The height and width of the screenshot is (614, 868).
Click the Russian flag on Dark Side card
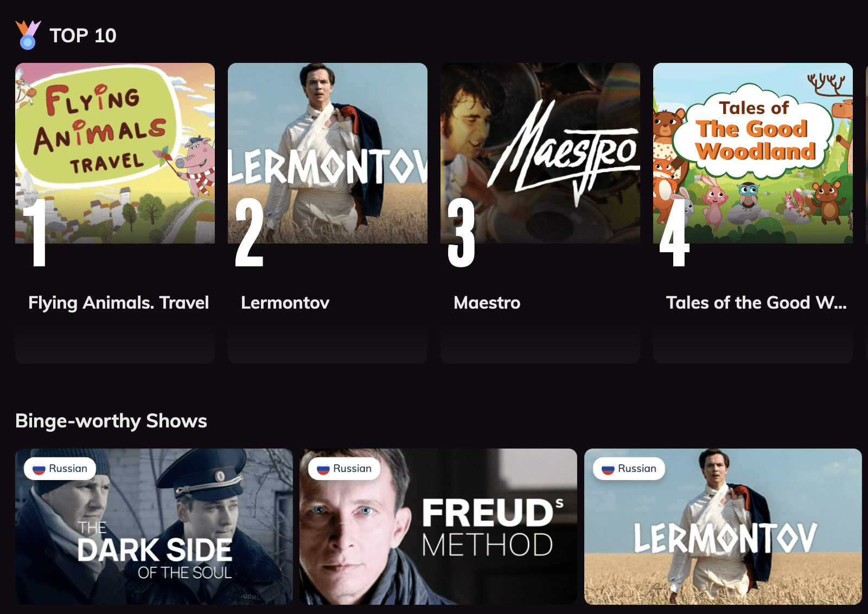39,469
